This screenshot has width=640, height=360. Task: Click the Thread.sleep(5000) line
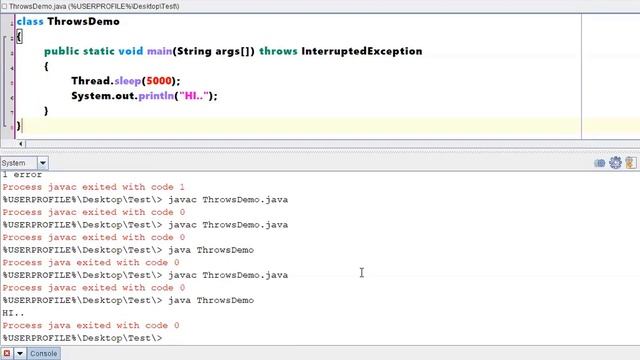126,81
